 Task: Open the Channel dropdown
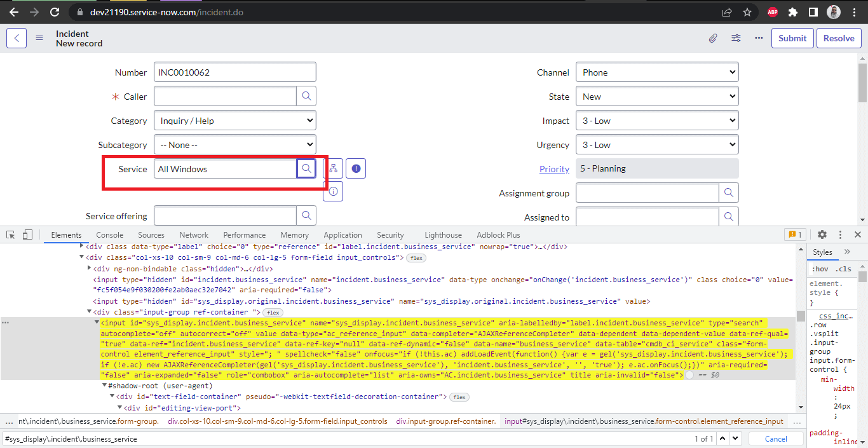pos(657,72)
